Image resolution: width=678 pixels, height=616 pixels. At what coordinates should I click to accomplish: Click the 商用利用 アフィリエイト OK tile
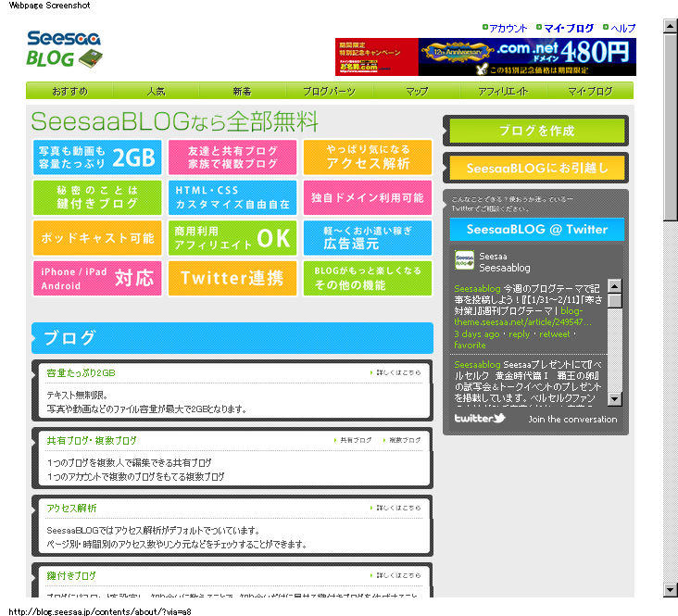coord(232,237)
